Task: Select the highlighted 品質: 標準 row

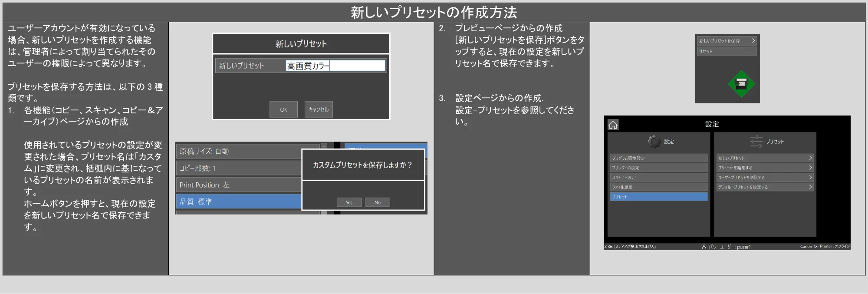Action: [239, 202]
